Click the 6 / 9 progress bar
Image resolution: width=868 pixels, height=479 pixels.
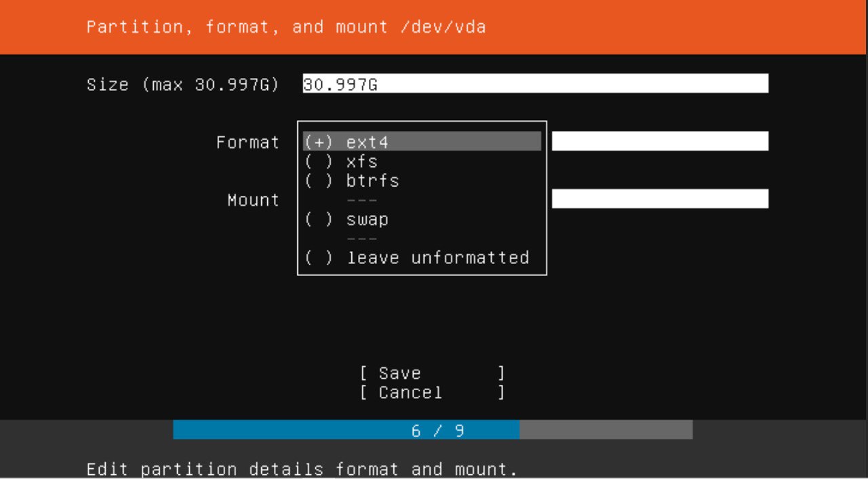(433, 429)
